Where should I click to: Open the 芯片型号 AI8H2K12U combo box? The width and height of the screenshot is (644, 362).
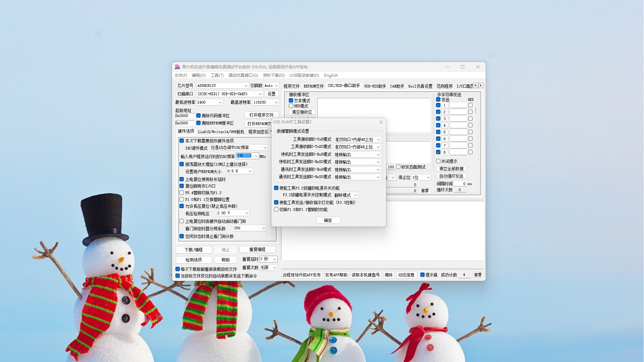222,85
